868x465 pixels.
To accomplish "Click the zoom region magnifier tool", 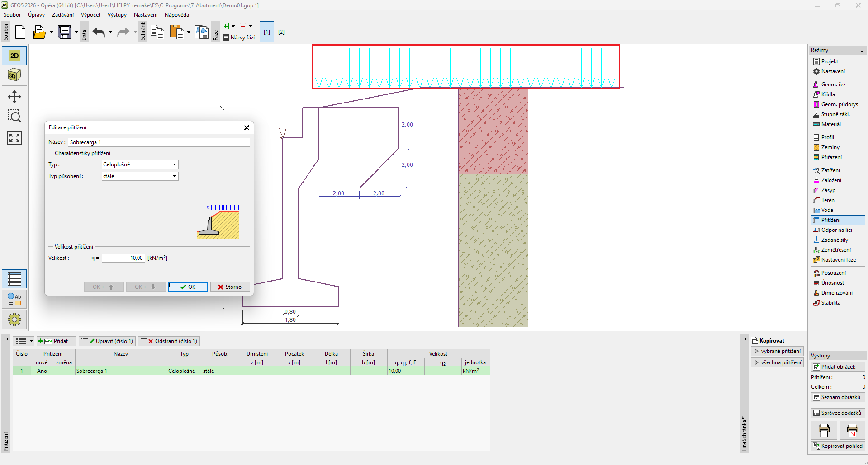I will [x=14, y=117].
